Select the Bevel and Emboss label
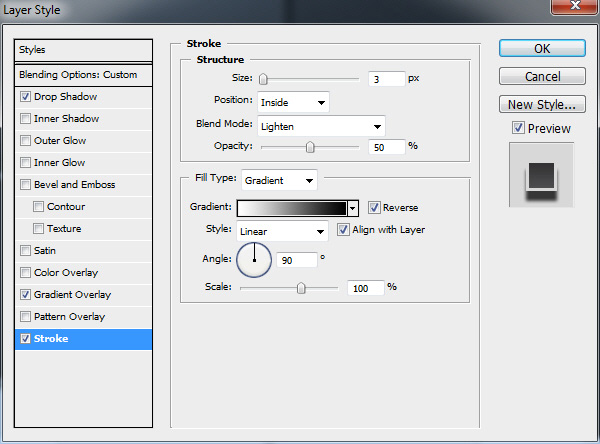600x444 pixels. click(75, 184)
